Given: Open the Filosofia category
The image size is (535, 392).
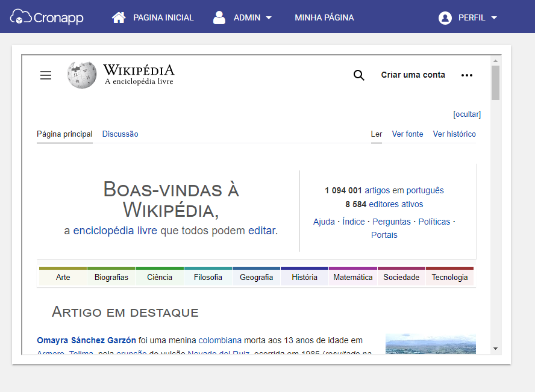Looking at the screenshot, I should point(208,277).
